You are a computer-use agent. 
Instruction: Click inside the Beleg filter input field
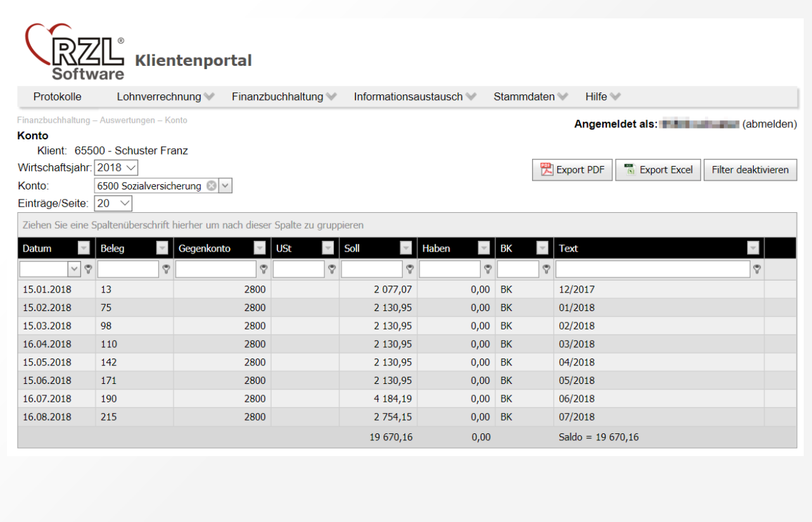(x=127, y=269)
